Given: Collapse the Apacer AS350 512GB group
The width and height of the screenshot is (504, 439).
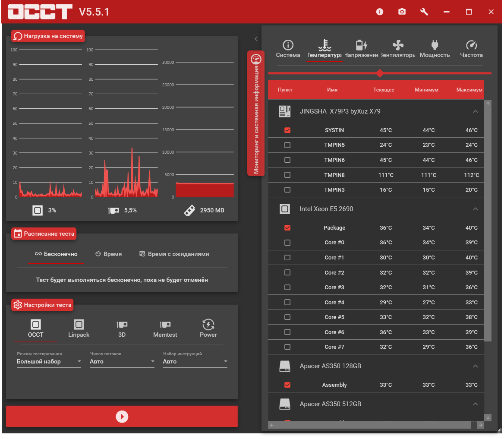Looking at the screenshot, I should 476,404.
